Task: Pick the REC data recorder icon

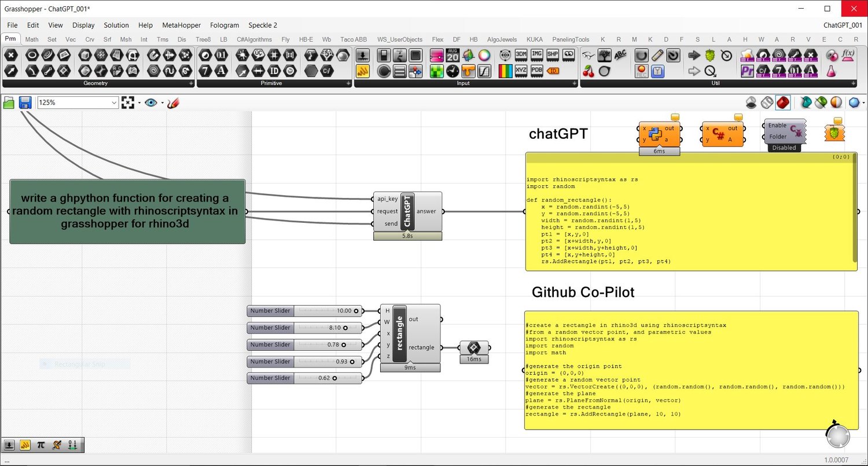Action: (x=642, y=71)
